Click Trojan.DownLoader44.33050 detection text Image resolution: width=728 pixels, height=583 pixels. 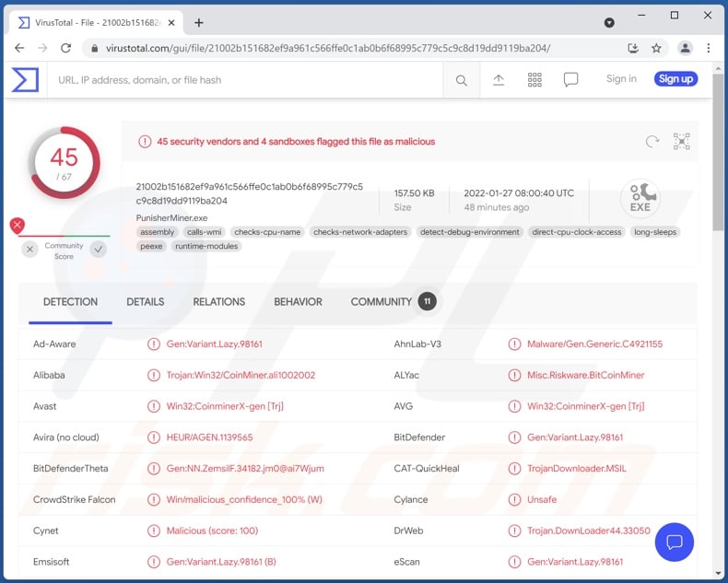[588, 531]
